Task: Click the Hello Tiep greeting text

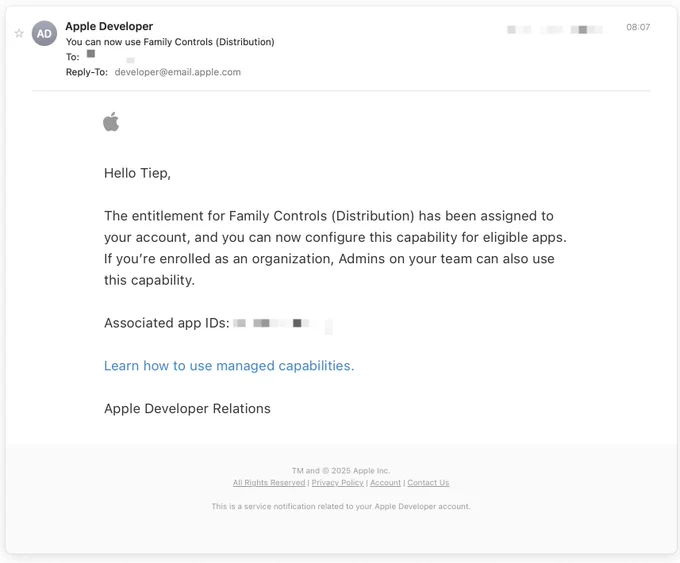Action: (x=137, y=173)
